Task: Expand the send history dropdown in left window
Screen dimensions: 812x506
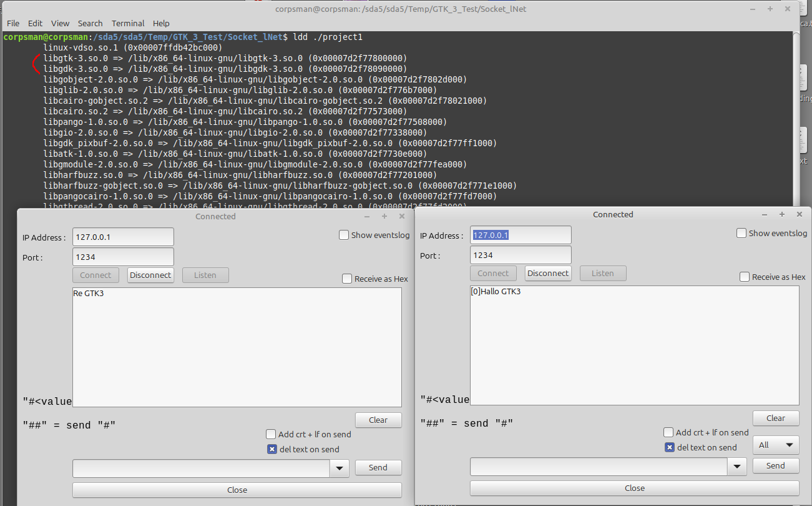Action: point(339,468)
